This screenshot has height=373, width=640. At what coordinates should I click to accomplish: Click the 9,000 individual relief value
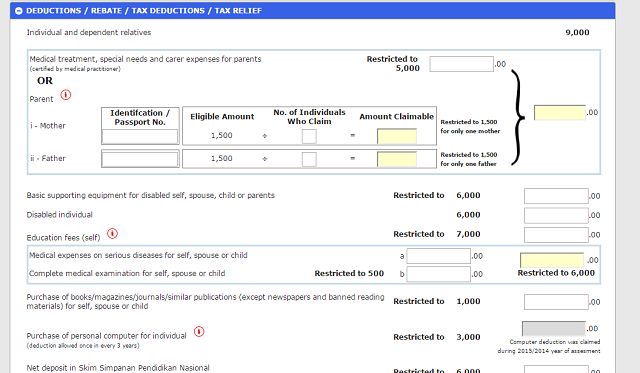tap(577, 32)
